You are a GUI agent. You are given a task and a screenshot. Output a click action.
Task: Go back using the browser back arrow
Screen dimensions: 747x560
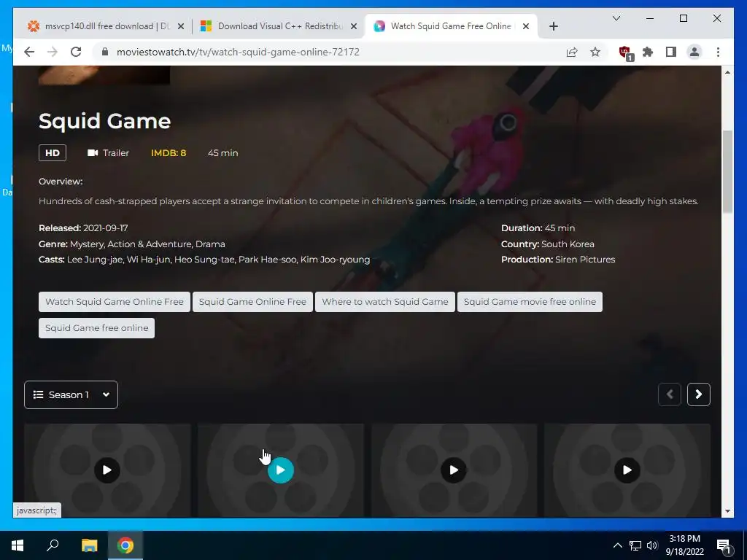click(x=29, y=52)
